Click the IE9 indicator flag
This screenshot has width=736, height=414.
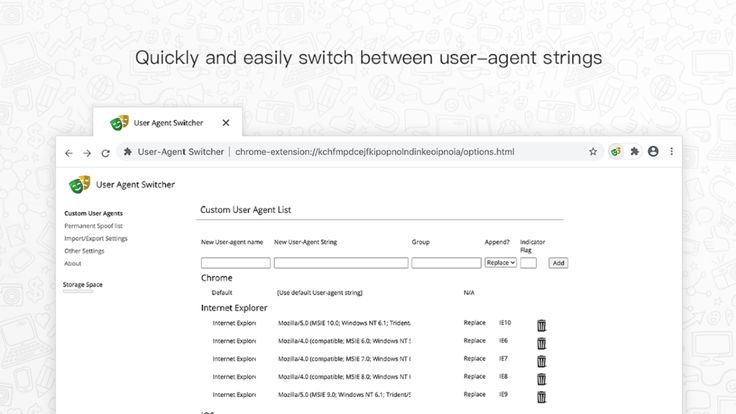pos(503,394)
